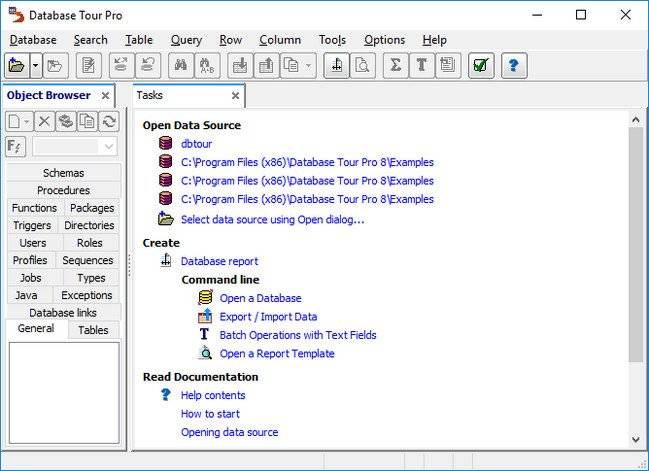Click the green checkmark toolbar icon
The height and width of the screenshot is (471, 649).
pyautogui.click(x=480, y=66)
